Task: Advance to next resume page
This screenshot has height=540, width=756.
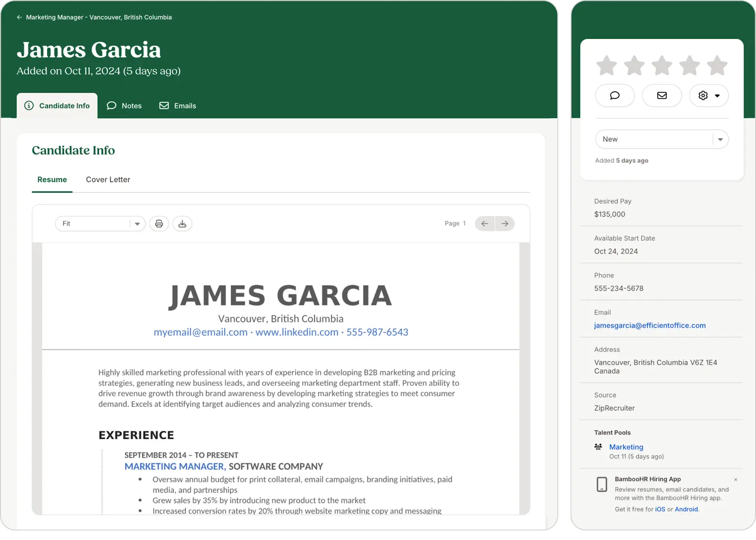Action: 505,224
